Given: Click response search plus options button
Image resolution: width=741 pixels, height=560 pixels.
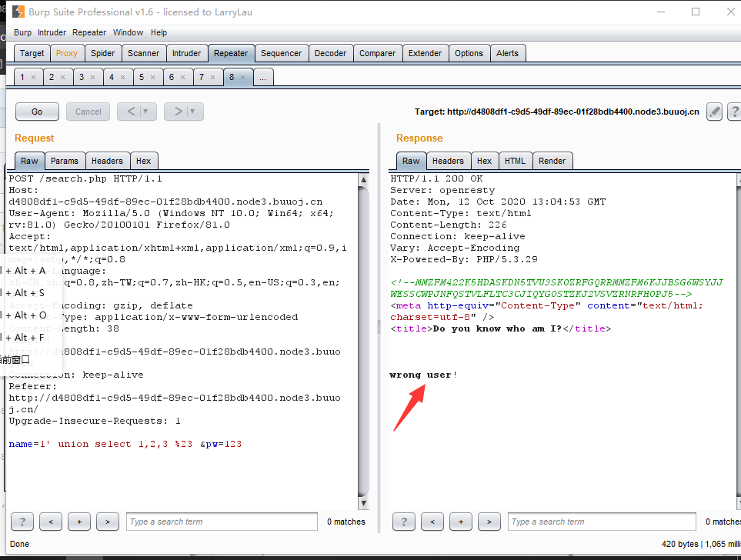Looking at the screenshot, I should [461, 522].
